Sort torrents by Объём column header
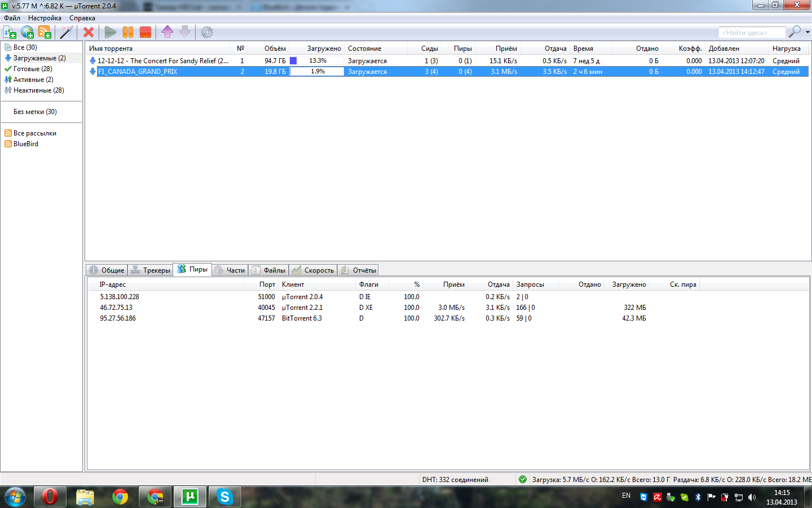 point(269,49)
